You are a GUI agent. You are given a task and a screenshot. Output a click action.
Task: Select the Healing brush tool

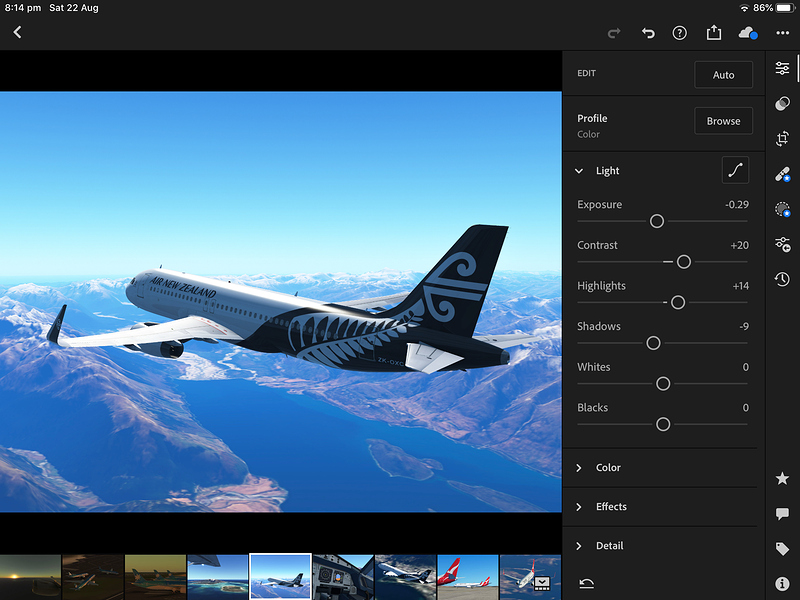click(782, 174)
